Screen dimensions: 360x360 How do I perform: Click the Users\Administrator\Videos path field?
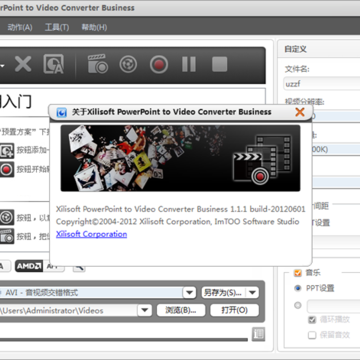click(x=68, y=310)
